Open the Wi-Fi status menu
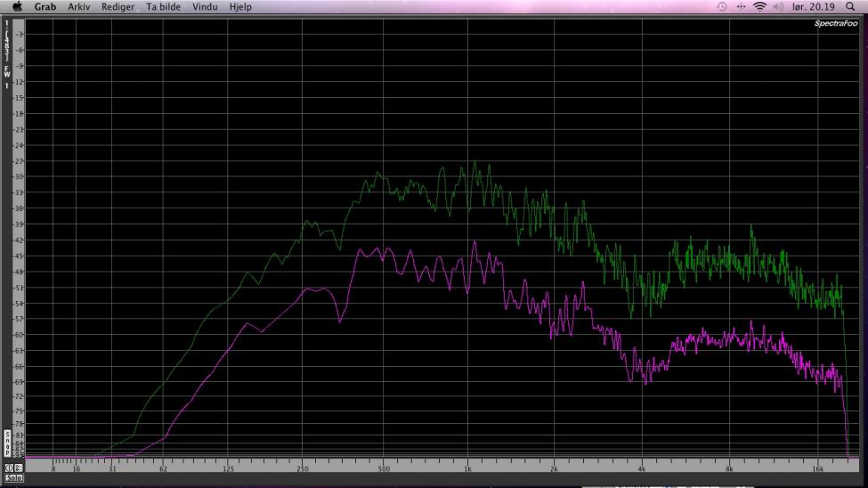 [x=759, y=6]
